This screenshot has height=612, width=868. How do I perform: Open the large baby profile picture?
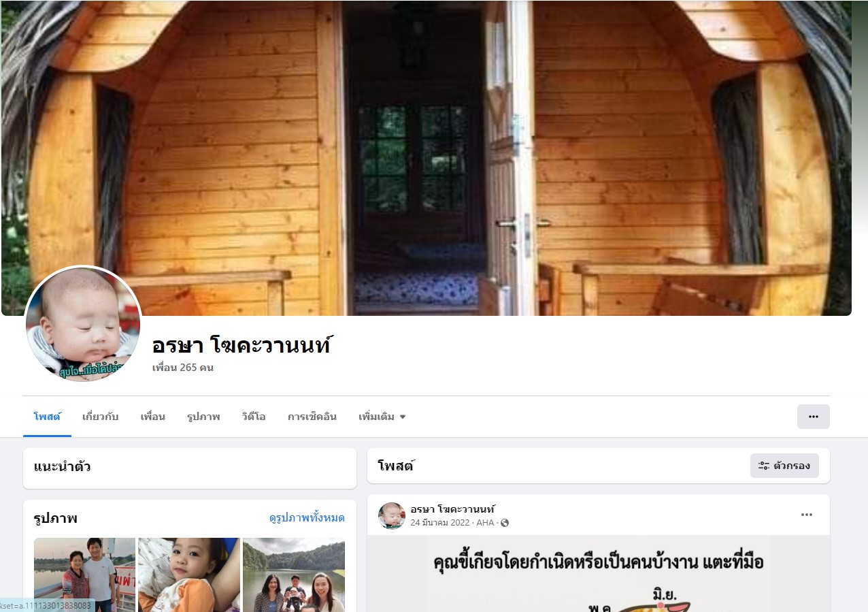tap(83, 324)
